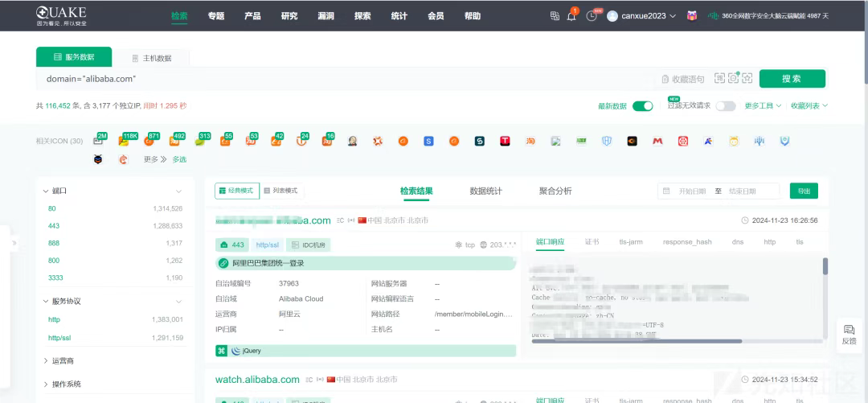Choose the green icon with the 313 badge

(x=199, y=142)
